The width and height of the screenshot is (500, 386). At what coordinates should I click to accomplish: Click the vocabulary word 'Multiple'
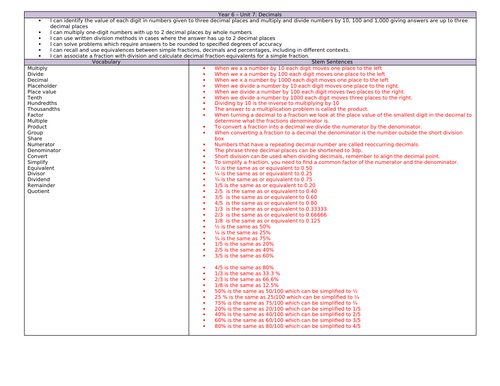pyautogui.click(x=37, y=121)
